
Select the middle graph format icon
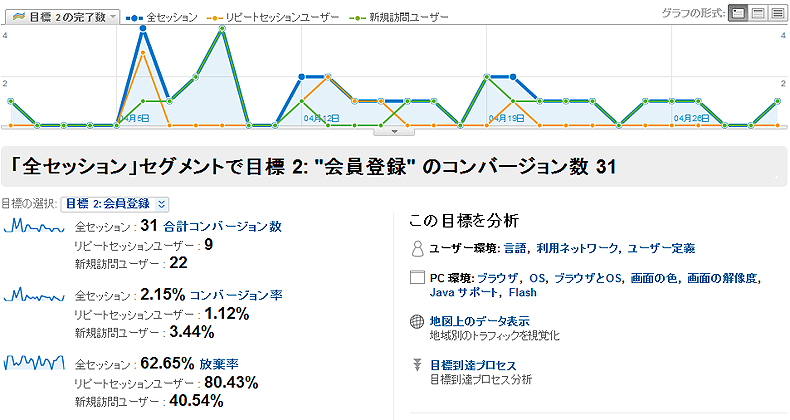pyautogui.click(x=758, y=13)
